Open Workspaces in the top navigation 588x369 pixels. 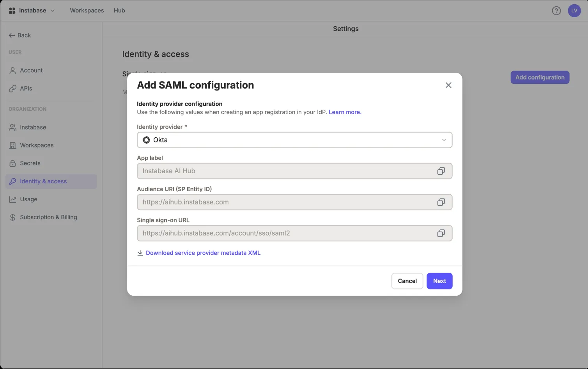(87, 11)
